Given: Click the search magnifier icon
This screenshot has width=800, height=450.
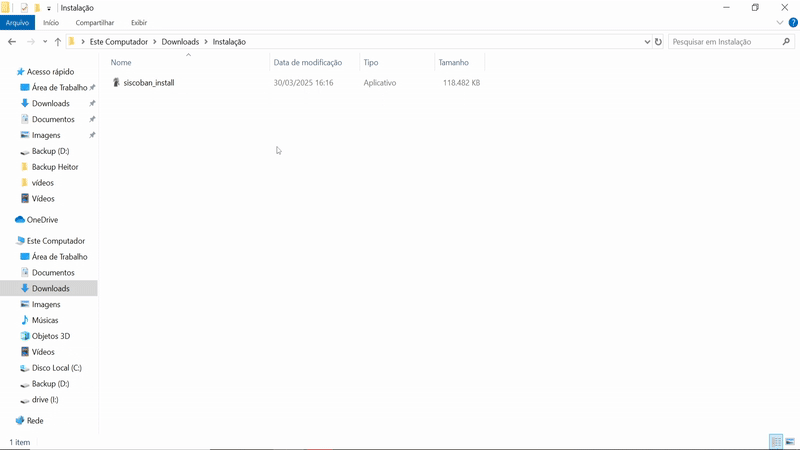Looking at the screenshot, I should click(x=786, y=42).
